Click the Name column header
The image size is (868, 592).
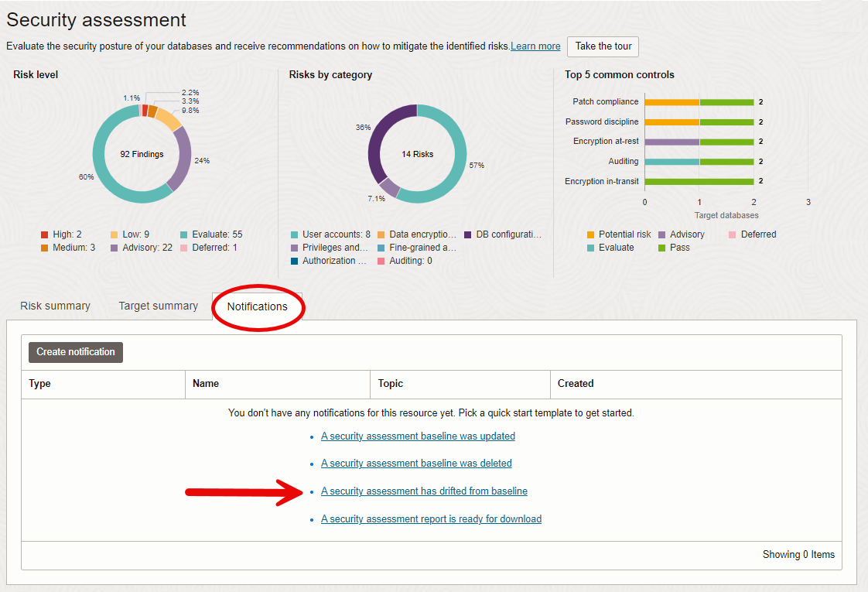point(203,385)
